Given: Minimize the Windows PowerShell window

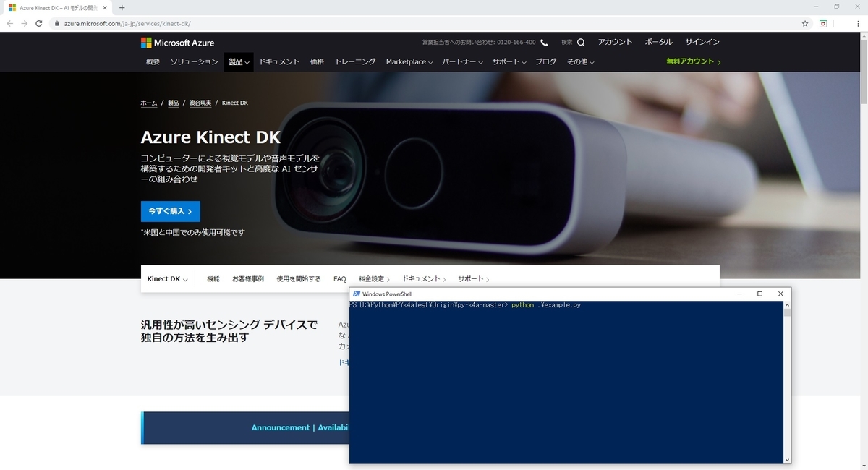Looking at the screenshot, I should (739, 294).
